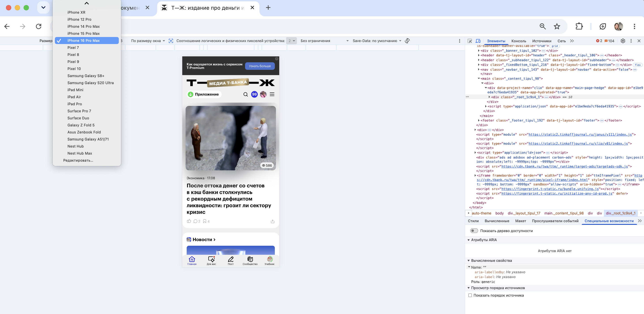644x314 pixels.
Task: Switch to Консоль tab
Action: (519, 41)
